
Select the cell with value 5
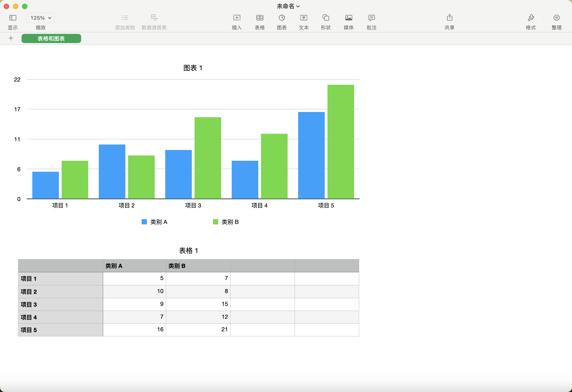tap(134, 279)
